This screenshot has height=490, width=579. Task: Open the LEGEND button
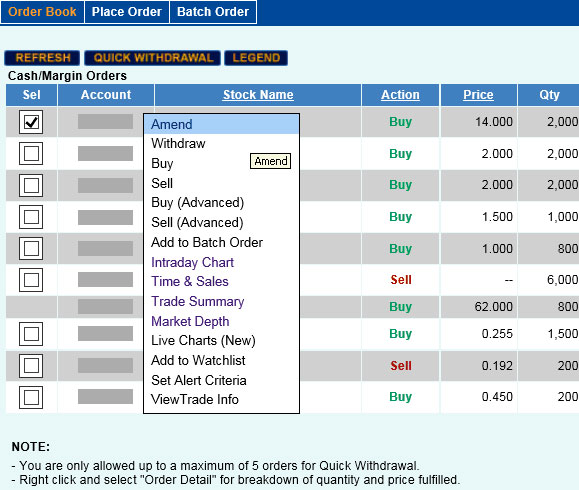tap(256, 58)
